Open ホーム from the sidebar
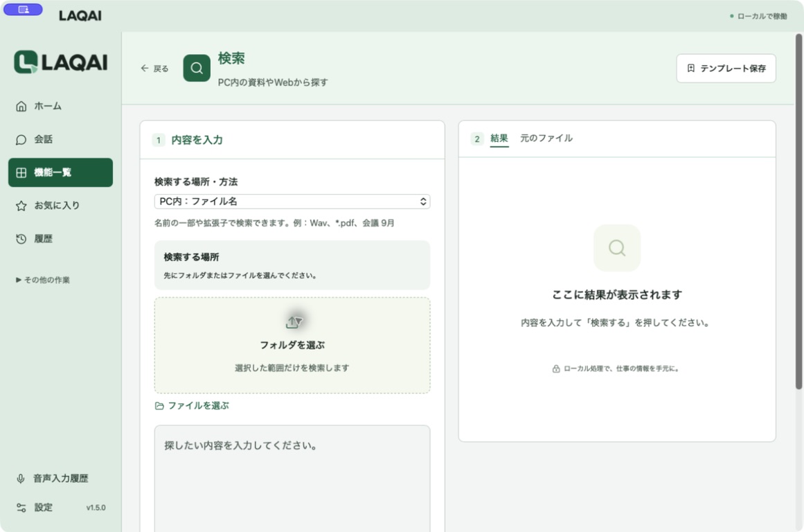 pyautogui.click(x=60, y=106)
